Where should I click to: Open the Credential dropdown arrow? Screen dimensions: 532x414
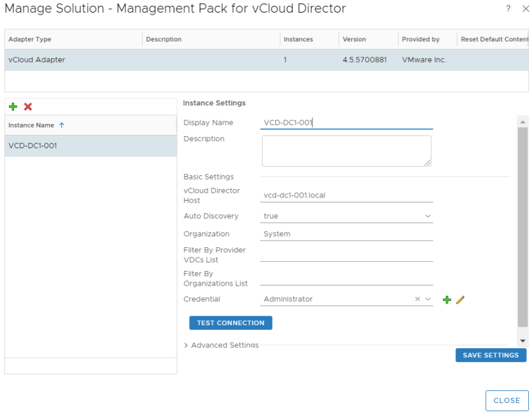click(428, 299)
